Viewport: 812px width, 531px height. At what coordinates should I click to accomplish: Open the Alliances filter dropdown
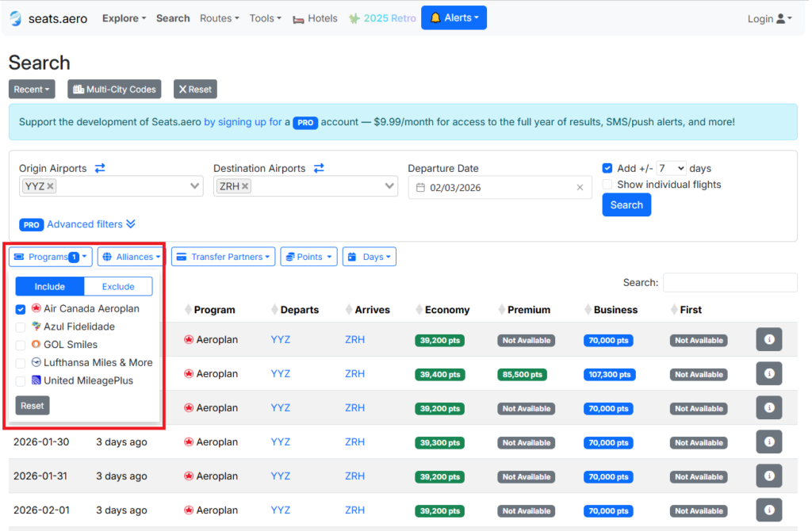[132, 257]
